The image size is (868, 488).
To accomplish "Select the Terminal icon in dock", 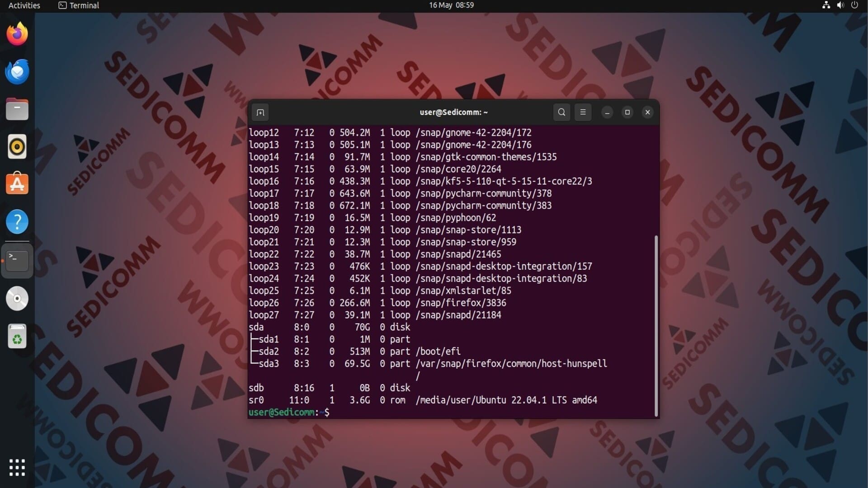I will tap(17, 260).
